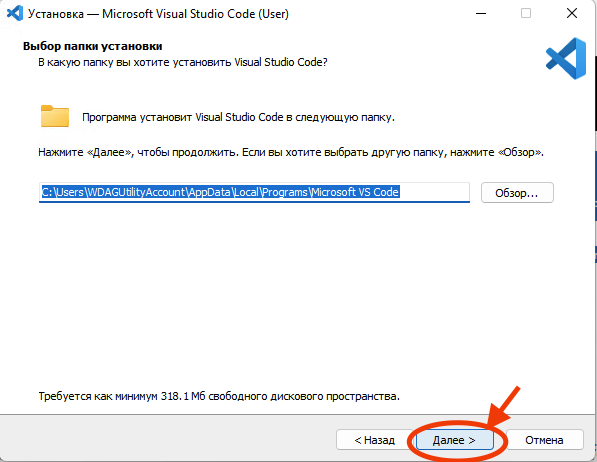597x462 pixels.
Task: Click the VS Code icon in title bar
Action: point(15,13)
